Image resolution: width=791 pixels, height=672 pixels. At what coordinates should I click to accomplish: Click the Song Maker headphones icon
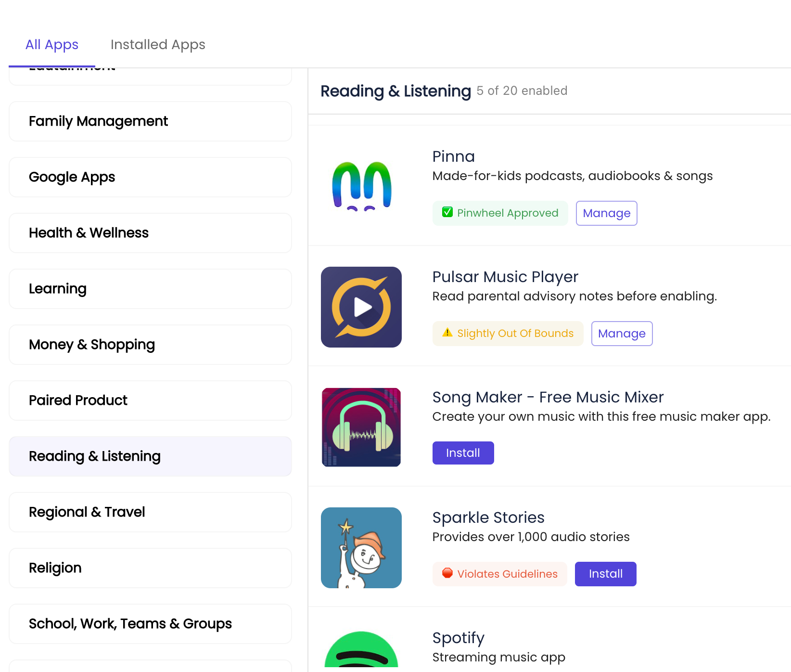[x=361, y=427]
